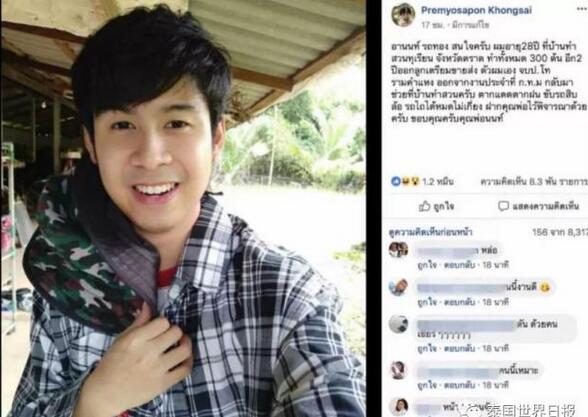Like the first comment ending in หล่อ
Screen dimensions: 588x417
(x=427, y=265)
